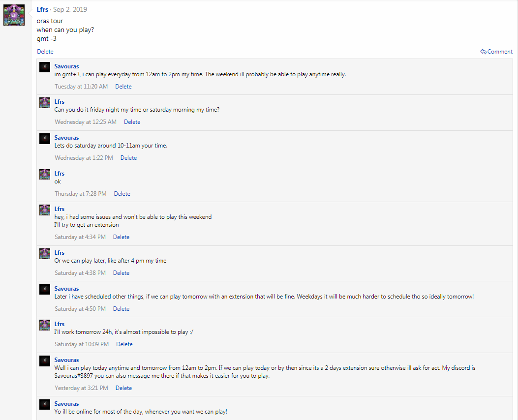Click Savouras avatar on gmt+3 comment

(x=45, y=67)
